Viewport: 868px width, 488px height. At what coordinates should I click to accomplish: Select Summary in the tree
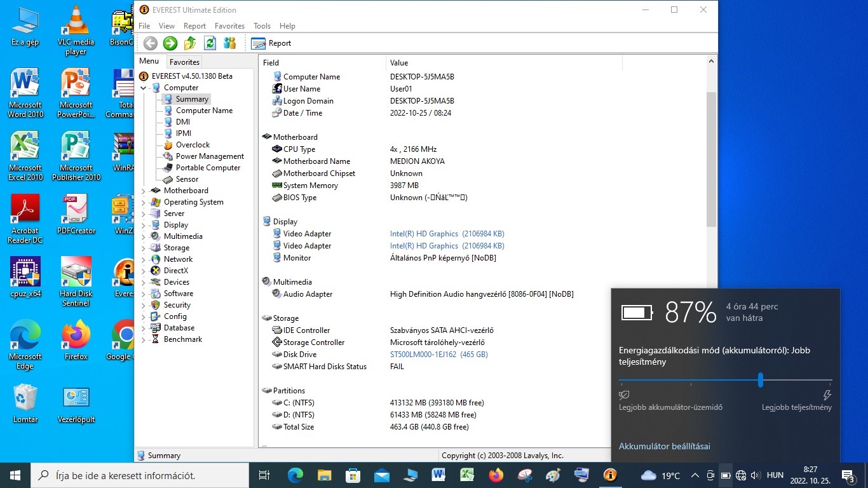coord(192,99)
